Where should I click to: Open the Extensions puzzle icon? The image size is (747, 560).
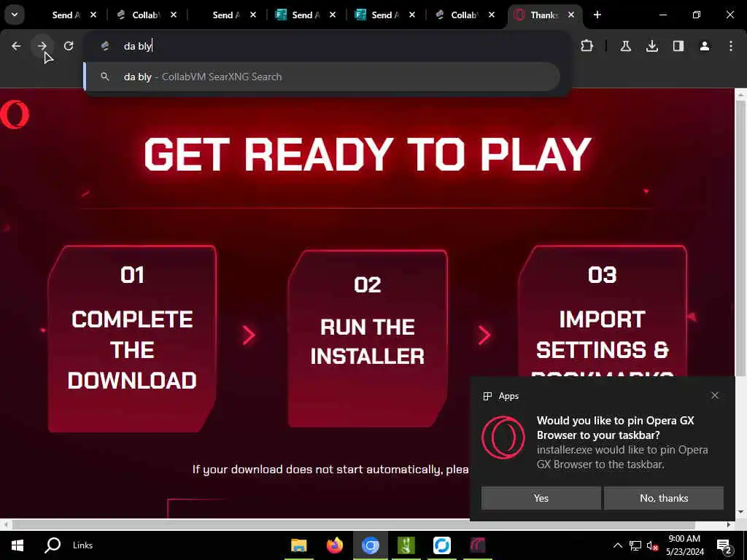point(587,46)
